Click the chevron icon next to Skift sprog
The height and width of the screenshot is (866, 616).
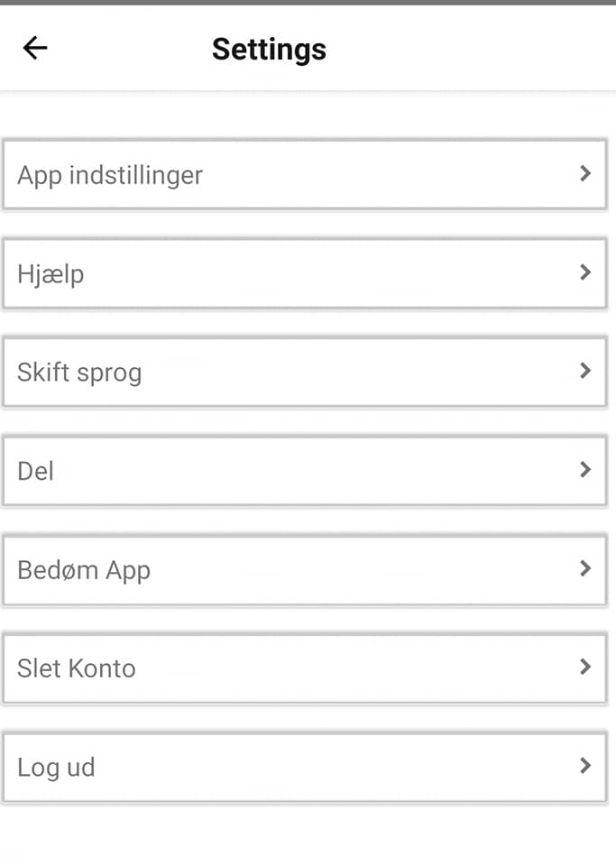tap(585, 371)
